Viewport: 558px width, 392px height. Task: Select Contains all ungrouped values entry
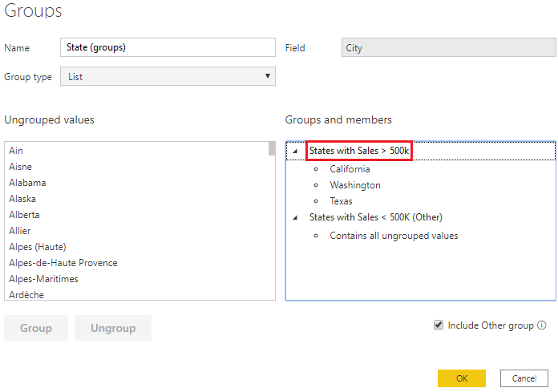pos(394,236)
